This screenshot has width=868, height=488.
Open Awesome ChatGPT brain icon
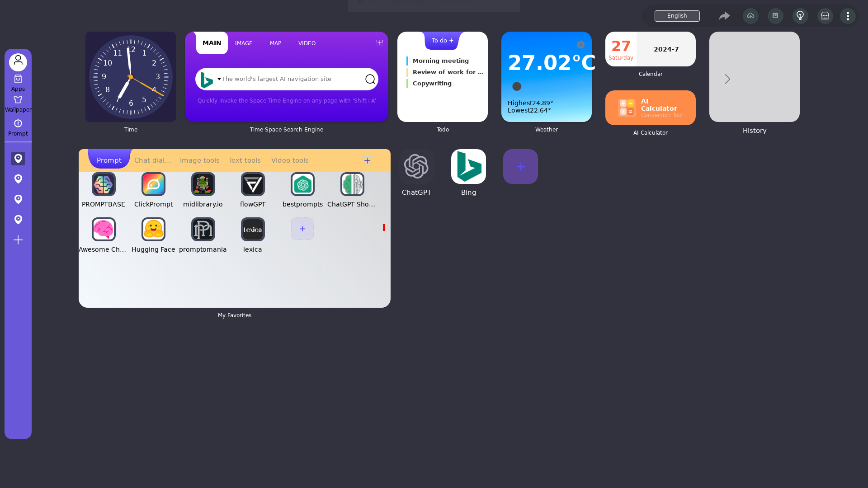coord(104,230)
